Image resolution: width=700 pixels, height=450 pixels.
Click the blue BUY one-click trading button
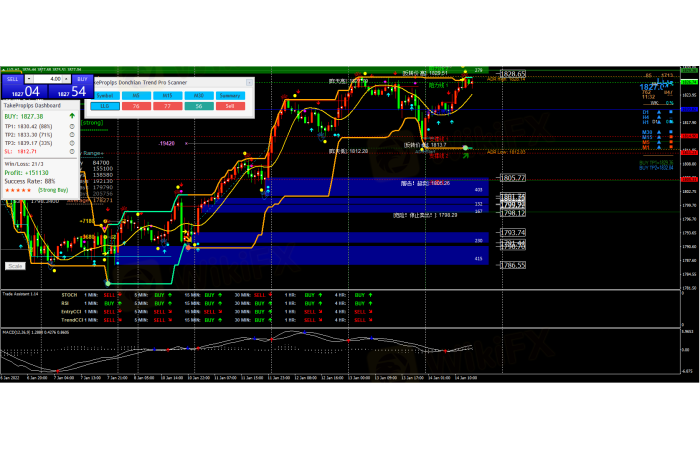(x=82, y=77)
